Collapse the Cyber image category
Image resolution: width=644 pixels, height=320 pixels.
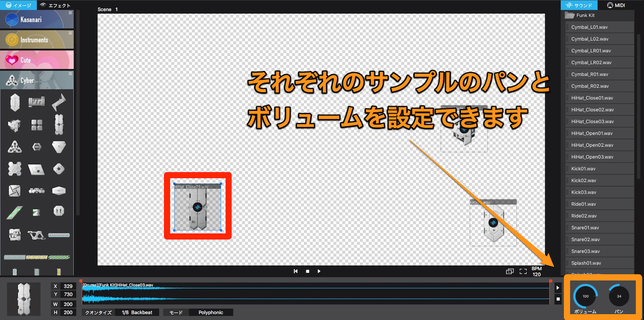pos(37,80)
